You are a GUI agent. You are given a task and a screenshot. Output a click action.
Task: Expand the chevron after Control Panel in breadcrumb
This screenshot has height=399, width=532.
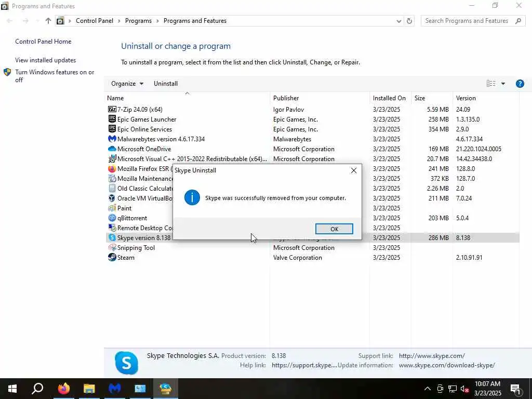tap(119, 21)
